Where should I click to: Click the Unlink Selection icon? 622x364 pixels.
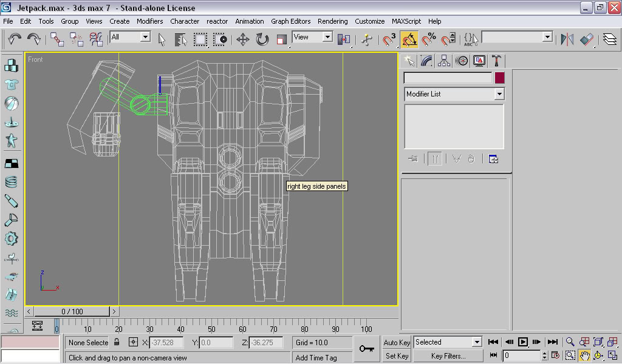[76, 39]
